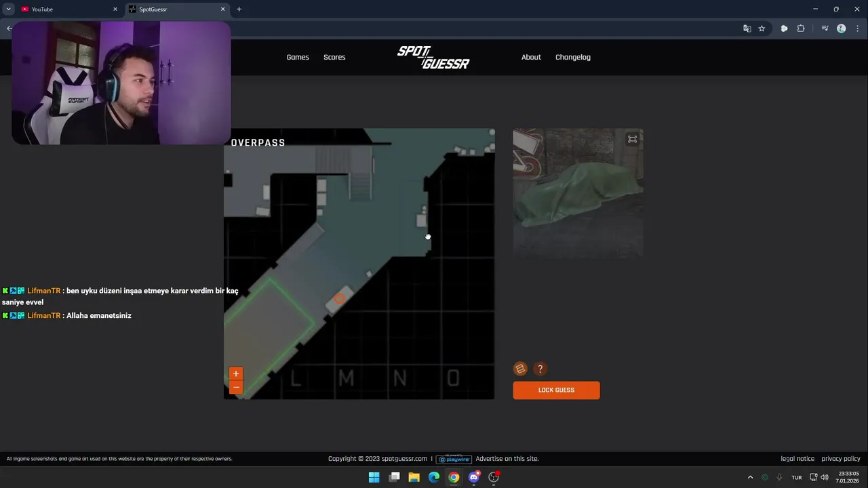Lock the current guess
Image resolution: width=868 pixels, height=488 pixels.
[556, 390]
